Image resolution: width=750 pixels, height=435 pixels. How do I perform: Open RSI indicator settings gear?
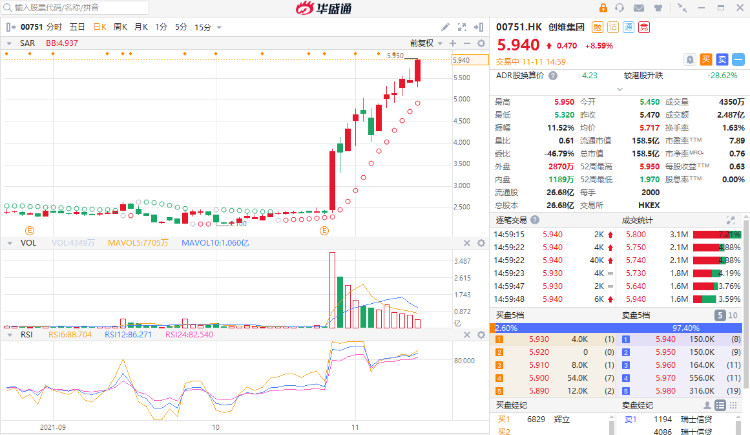(481, 335)
